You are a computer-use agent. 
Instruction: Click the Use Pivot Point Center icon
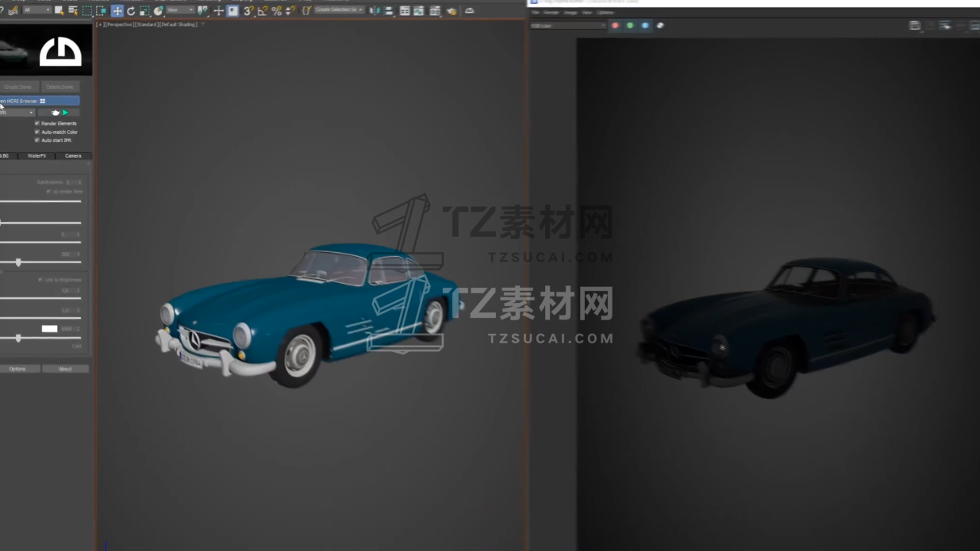(203, 10)
